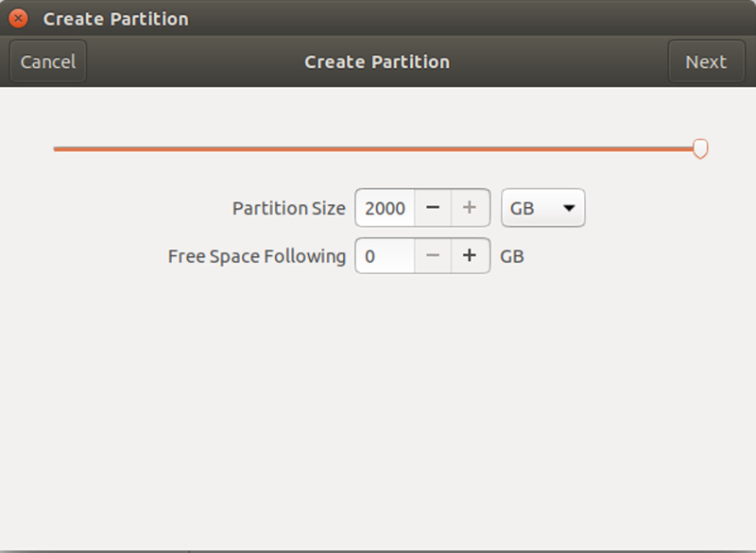Click the black arrow on the GB unit selector
Image resolution: width=756 pixels, height=553 pixels.
(569, 208)
